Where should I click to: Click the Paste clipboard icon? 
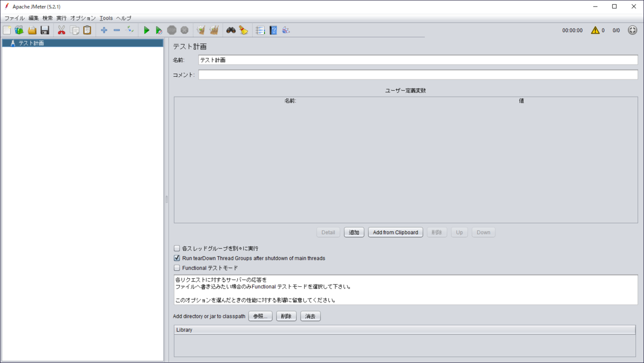click(x=87, y=30)
